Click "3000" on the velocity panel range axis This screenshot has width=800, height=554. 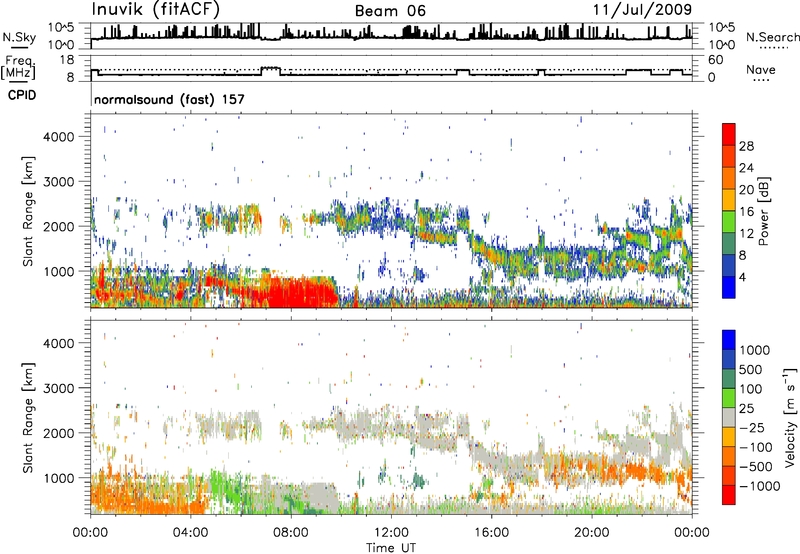point(58,388)
